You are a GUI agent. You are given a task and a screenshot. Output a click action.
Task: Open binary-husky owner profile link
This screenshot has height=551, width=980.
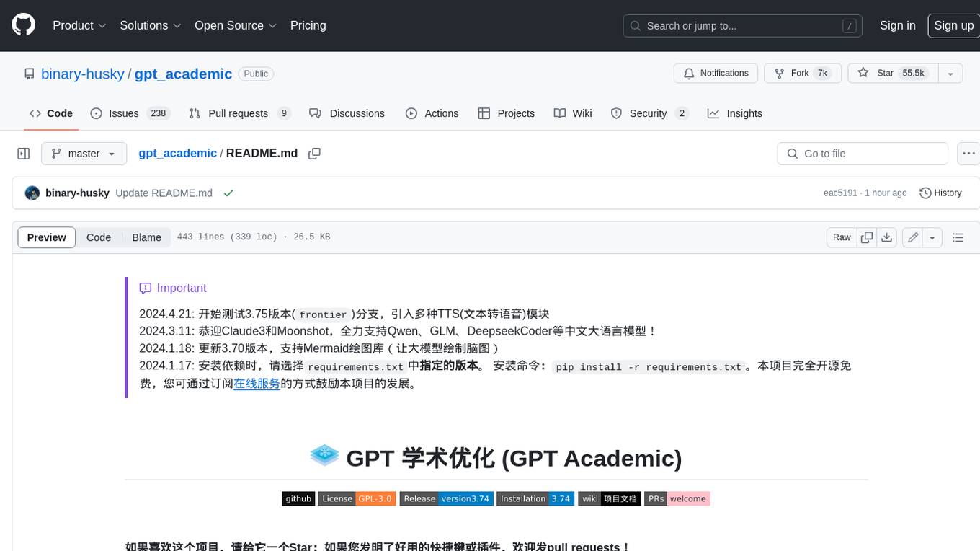(x=83, y=74)
